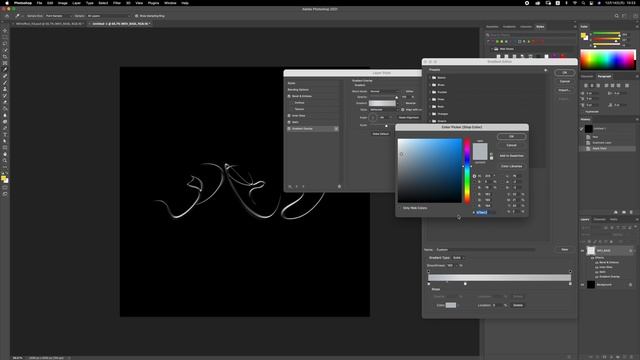This screenshot has height=360, width=640.
Task: Click the fx icon in Layer Style dialog
Action: 290,187
